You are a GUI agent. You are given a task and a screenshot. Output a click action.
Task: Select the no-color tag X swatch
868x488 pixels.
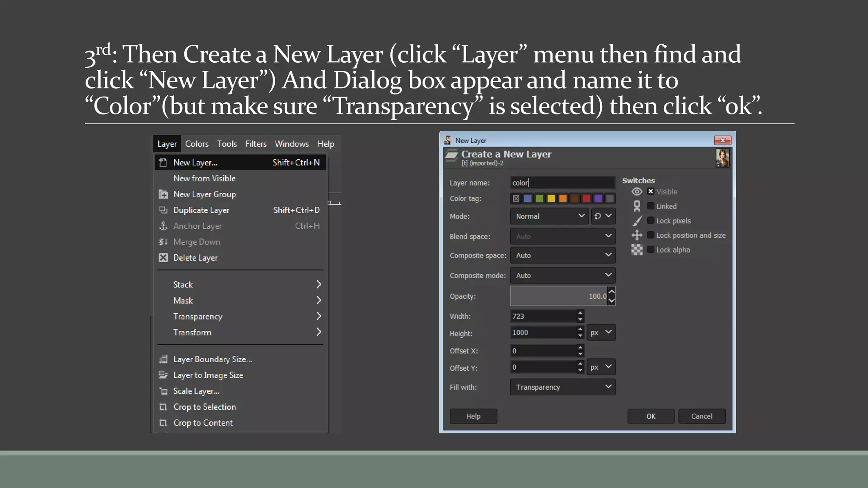tap(516, 198)
